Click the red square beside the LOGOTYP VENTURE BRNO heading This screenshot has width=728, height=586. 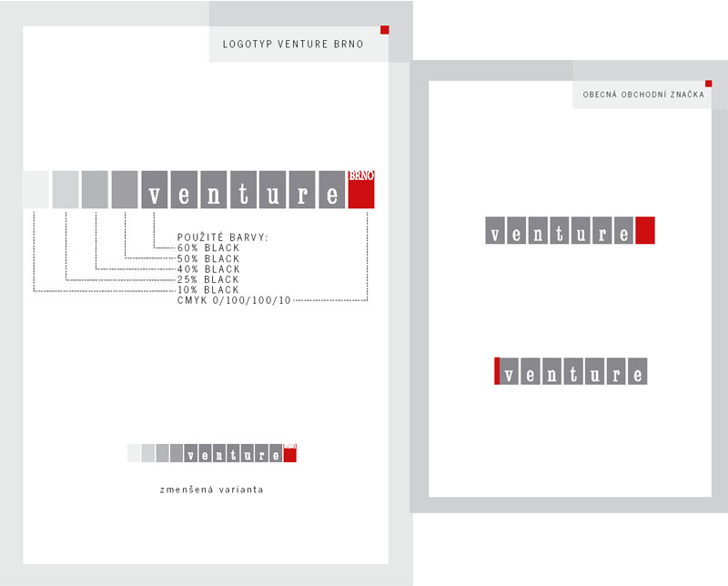385,30
